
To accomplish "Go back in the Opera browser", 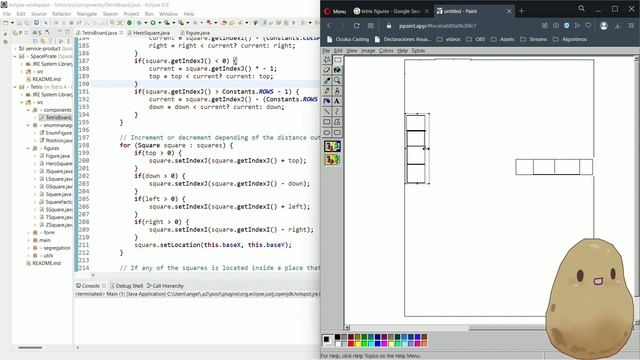I will click(x=329, y=26).
